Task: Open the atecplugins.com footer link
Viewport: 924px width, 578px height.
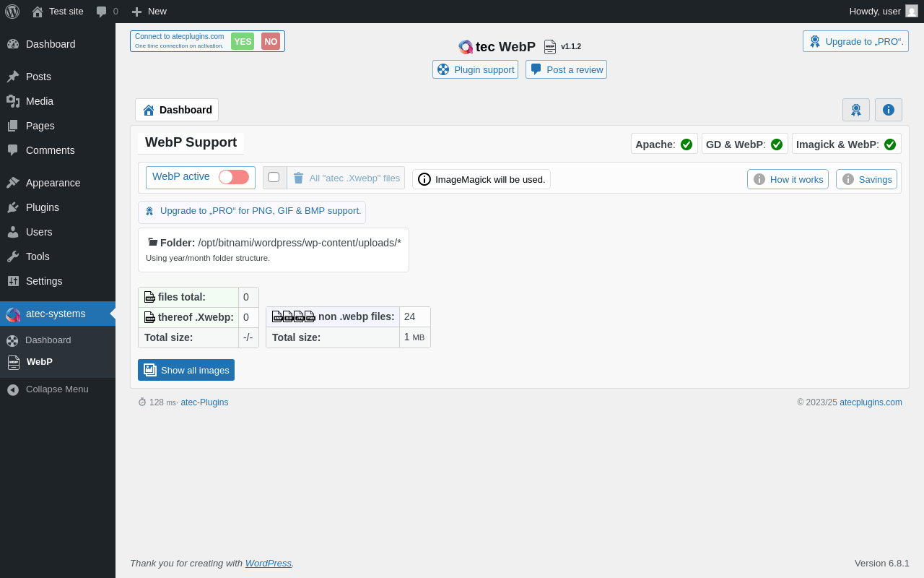Action: 871,402
